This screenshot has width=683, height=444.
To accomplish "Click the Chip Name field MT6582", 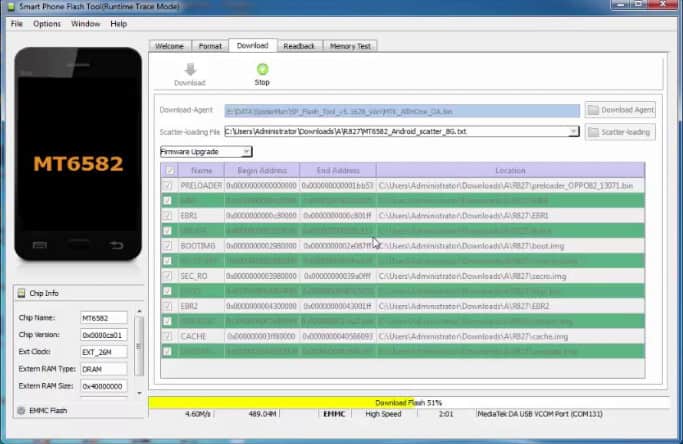I will click(x=104, y=318).
